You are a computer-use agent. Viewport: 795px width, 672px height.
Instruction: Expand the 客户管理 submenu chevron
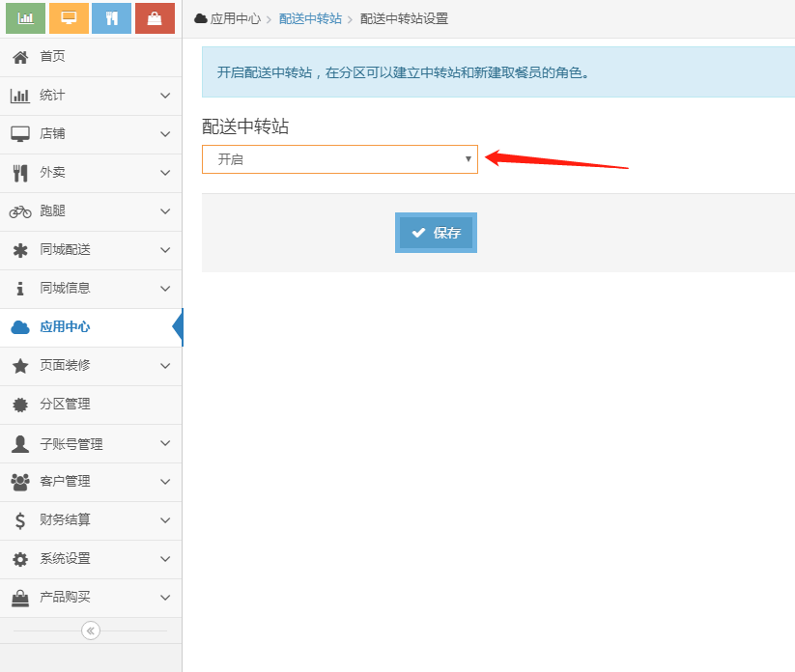[x=165, y=482]
